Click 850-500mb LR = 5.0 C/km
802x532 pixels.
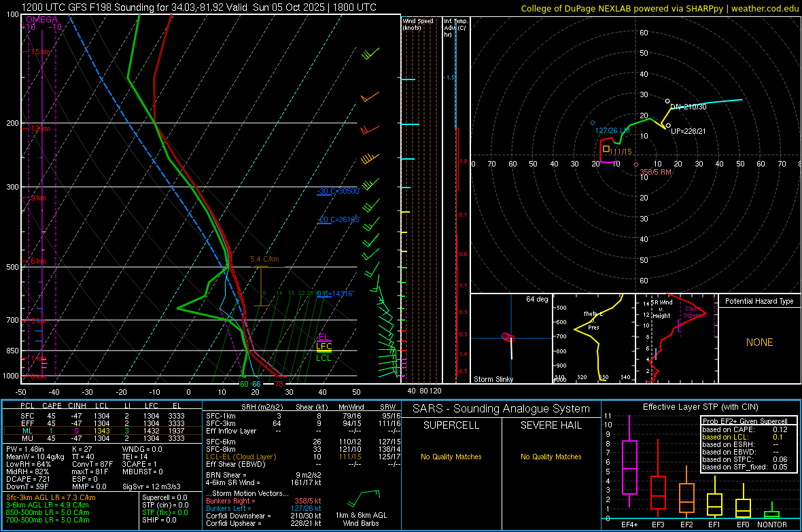click(x=48, y=512)
